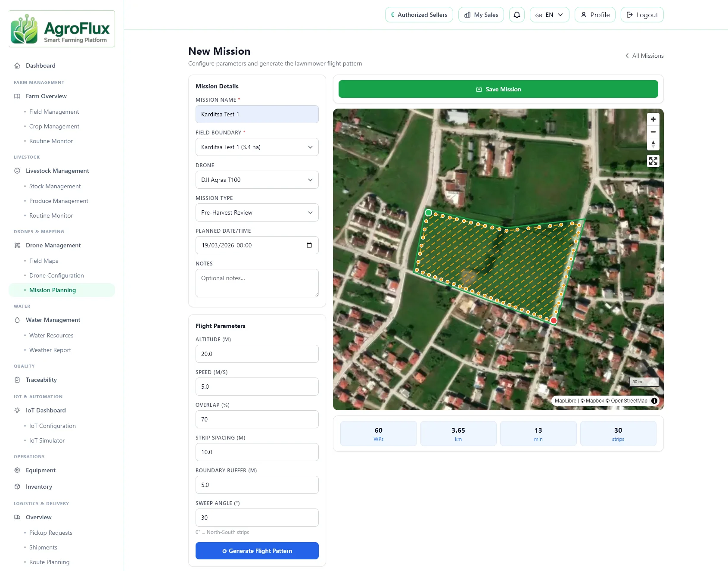
Task: Click the IoT Dashboard icon
Action: (17, 410)
